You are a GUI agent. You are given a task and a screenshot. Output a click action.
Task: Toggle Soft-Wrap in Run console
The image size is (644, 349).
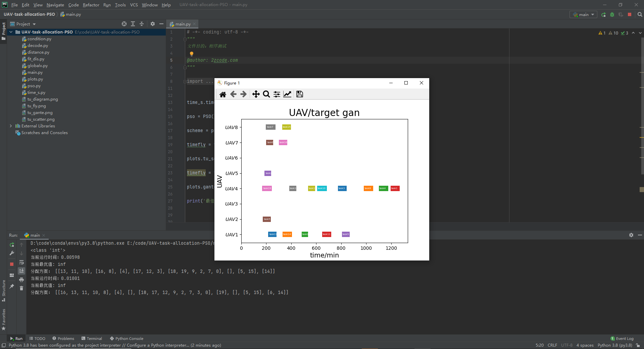[21, 262]
